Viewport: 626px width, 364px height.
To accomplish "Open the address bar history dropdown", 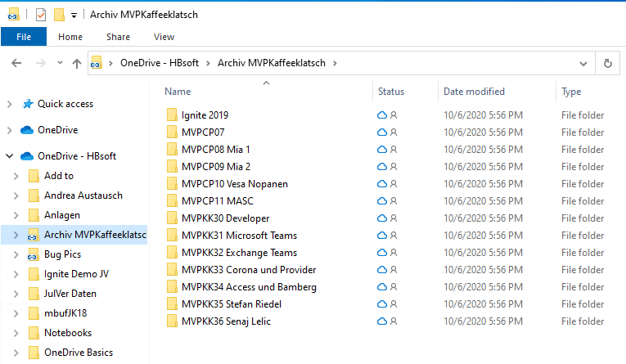I will click(583, 63).
